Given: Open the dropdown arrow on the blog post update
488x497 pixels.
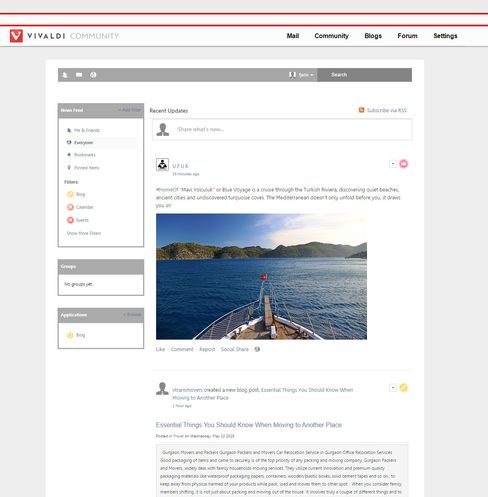Looking at the screenshot, I should (393, 388).
